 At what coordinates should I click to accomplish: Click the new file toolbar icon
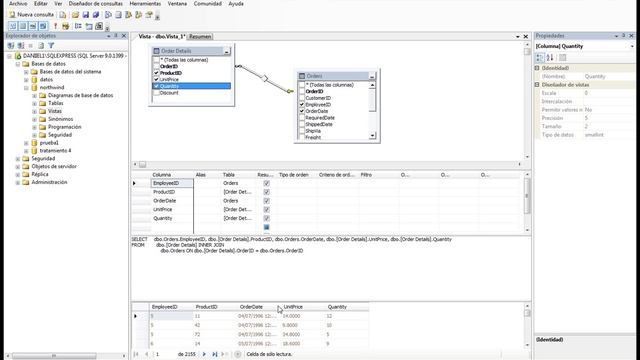click(x=62, y=15)
